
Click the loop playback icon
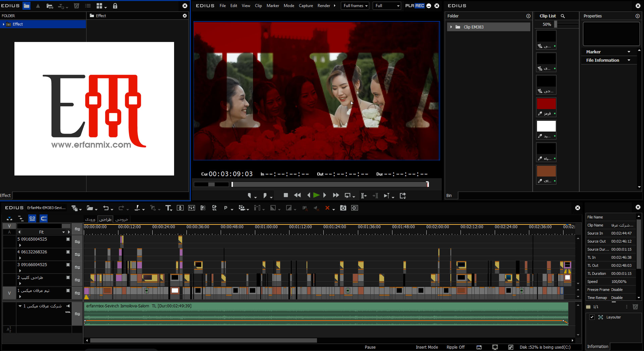(347, 196)
